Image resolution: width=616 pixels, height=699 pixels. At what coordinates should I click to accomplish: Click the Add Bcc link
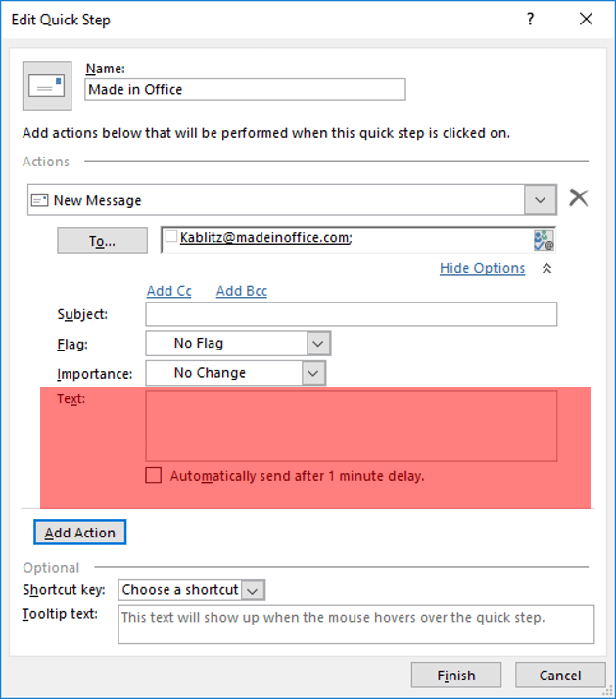pos(241,291)
